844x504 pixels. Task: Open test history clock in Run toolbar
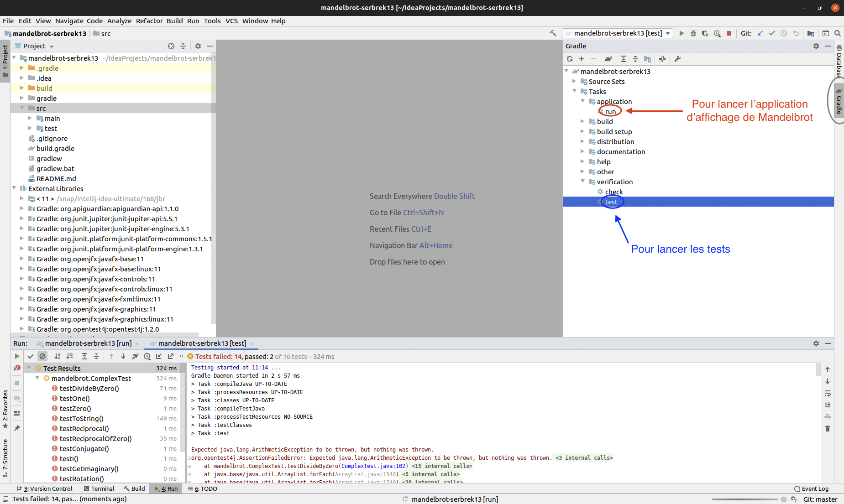[x=147, y=356]
